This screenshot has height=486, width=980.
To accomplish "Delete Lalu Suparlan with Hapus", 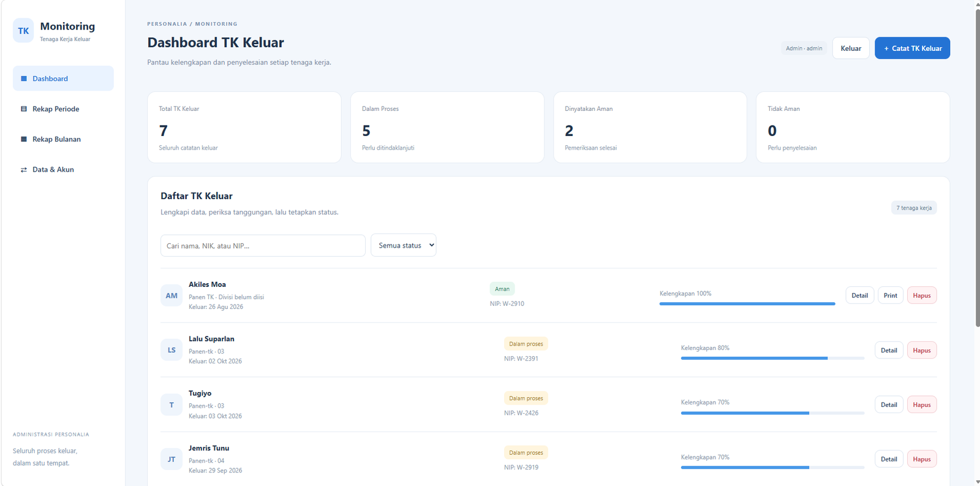I will click(922, 350).
